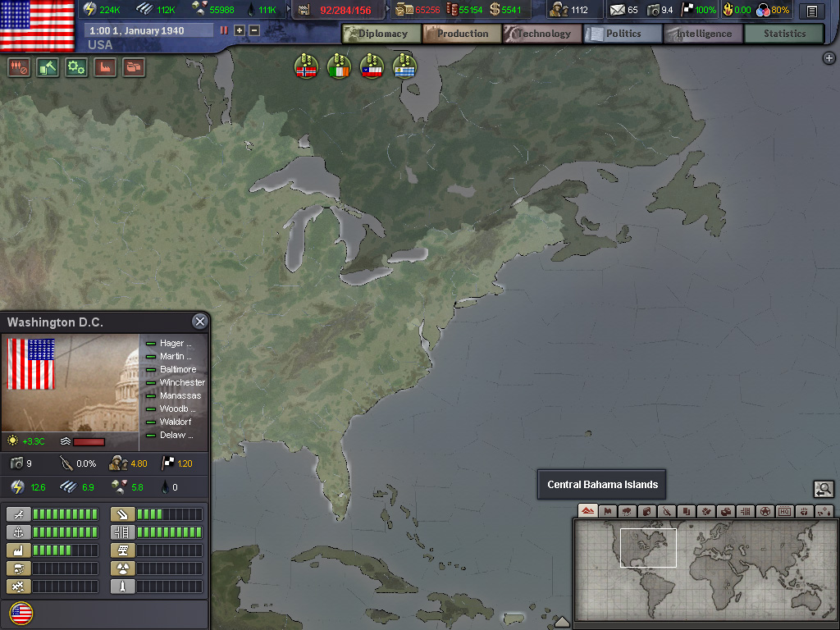Increase game speed with plus button
The width and height of the screenshot is (840, 630).
click(240, 30)
